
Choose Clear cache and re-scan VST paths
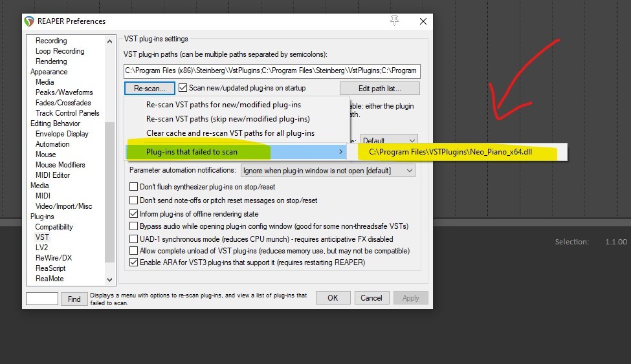(230, 133)
